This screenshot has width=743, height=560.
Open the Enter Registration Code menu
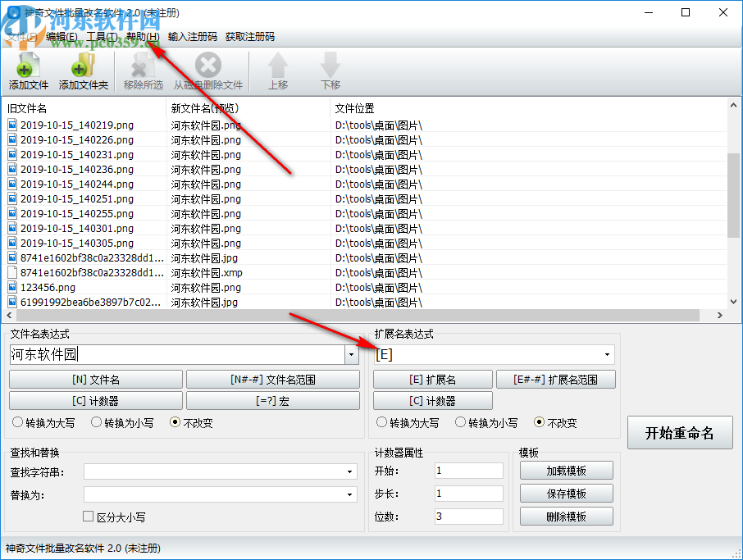tap(193, 36)
